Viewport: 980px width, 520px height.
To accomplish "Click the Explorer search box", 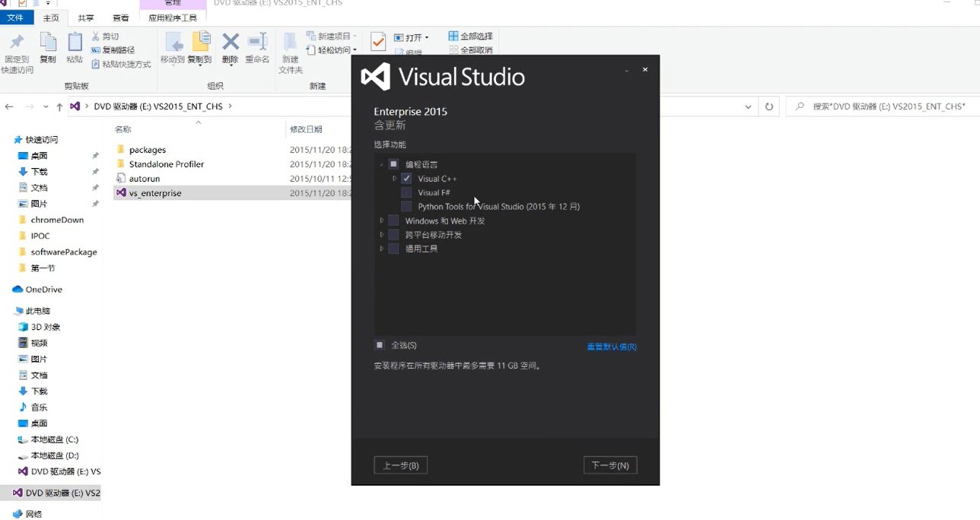I will [x=883, y=106].
